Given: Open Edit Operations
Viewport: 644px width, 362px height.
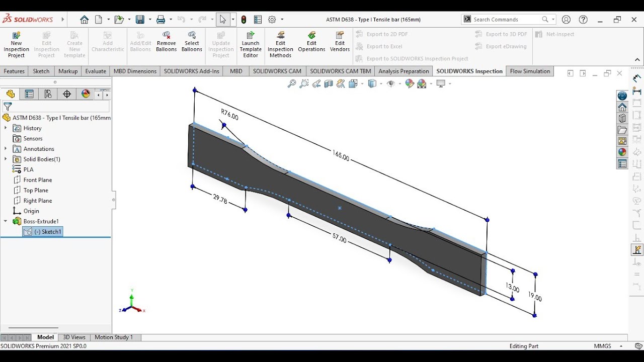Looking at the screenshot, I should 311,41.
